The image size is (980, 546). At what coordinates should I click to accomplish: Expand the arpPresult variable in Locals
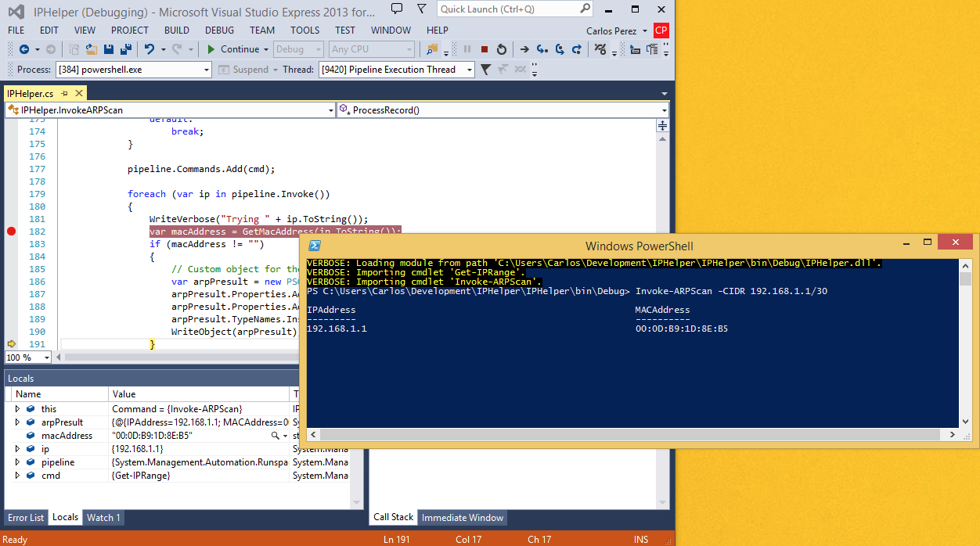[x=17, y=422]
